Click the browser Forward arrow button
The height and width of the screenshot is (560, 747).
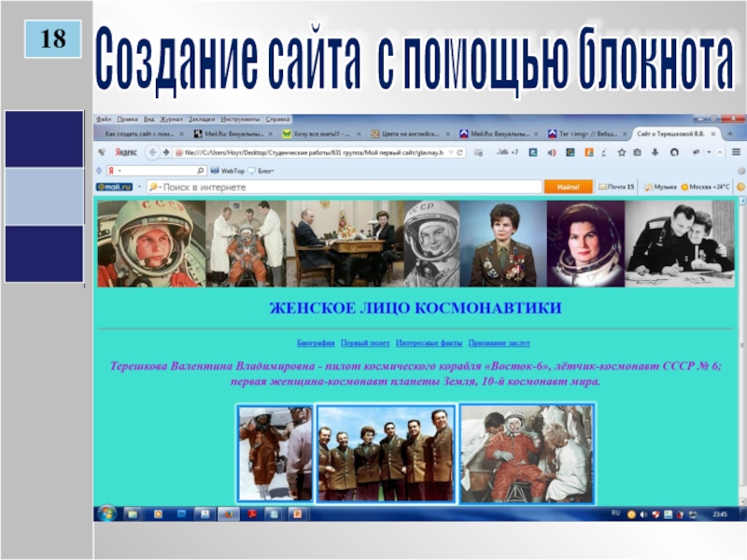(166, 152)
